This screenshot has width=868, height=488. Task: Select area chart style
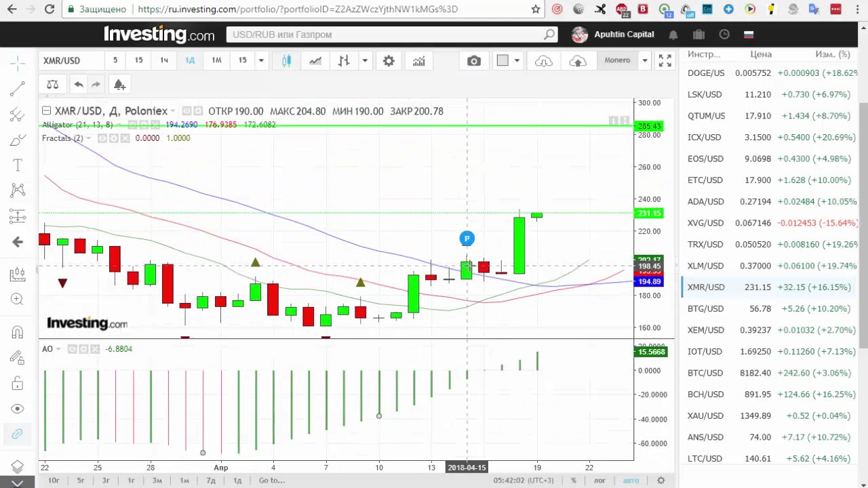tap(315, 61)
